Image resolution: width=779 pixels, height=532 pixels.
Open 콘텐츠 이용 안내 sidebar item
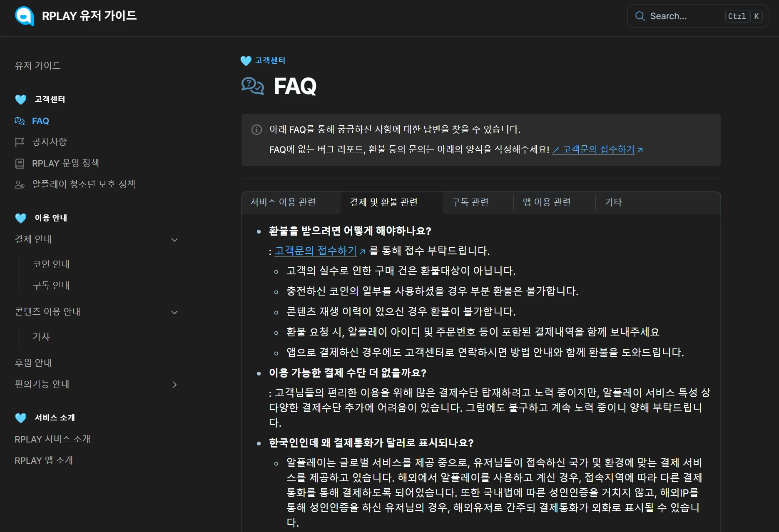click(47, 312)
